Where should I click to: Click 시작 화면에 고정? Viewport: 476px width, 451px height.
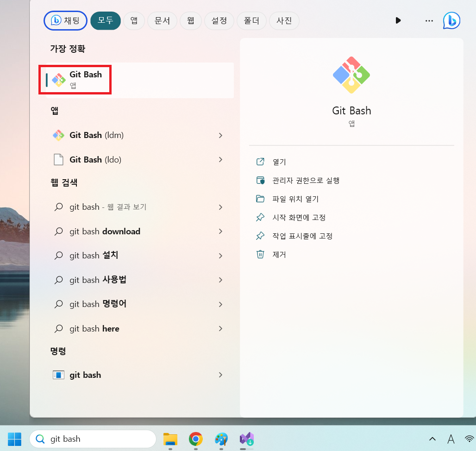(x=299, y=218)
